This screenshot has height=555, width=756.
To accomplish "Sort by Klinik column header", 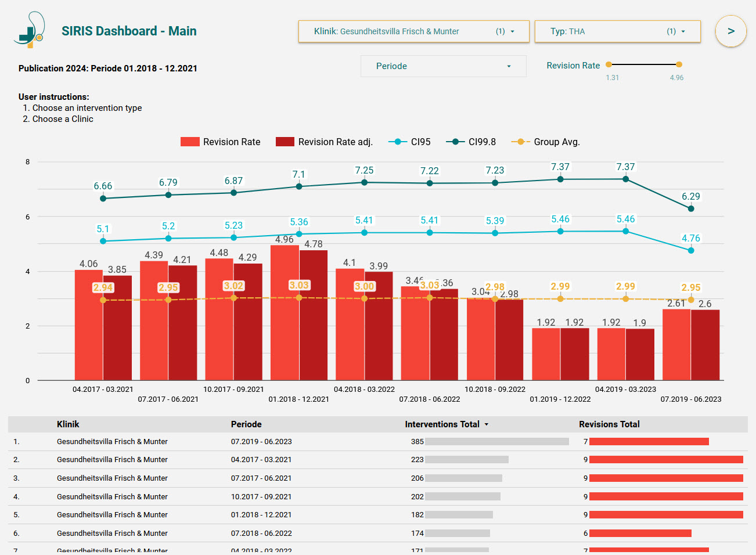I will [x=68, y=424].
